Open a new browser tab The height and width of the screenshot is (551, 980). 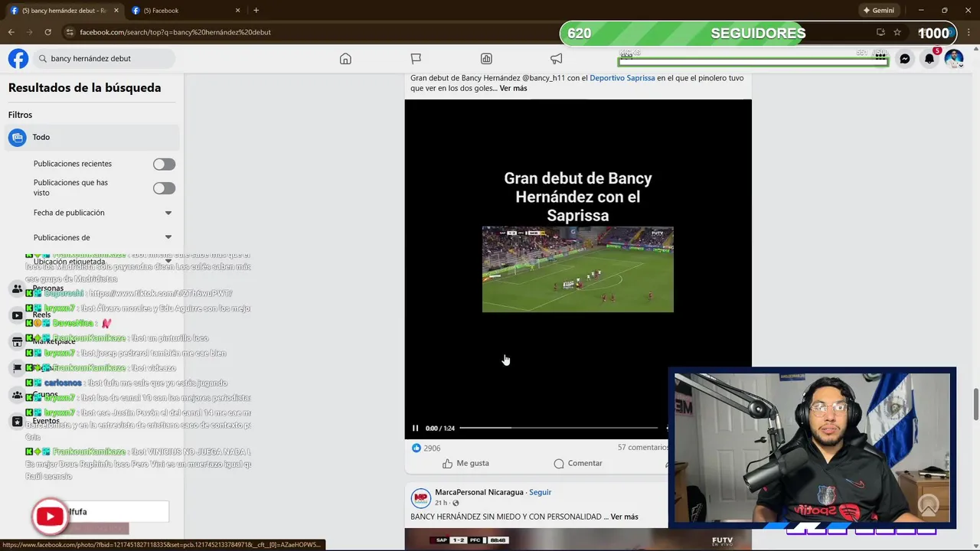coord(256,11)
